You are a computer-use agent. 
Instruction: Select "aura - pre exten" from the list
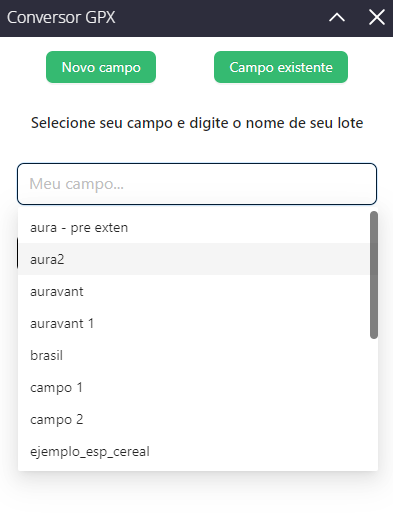194,228
